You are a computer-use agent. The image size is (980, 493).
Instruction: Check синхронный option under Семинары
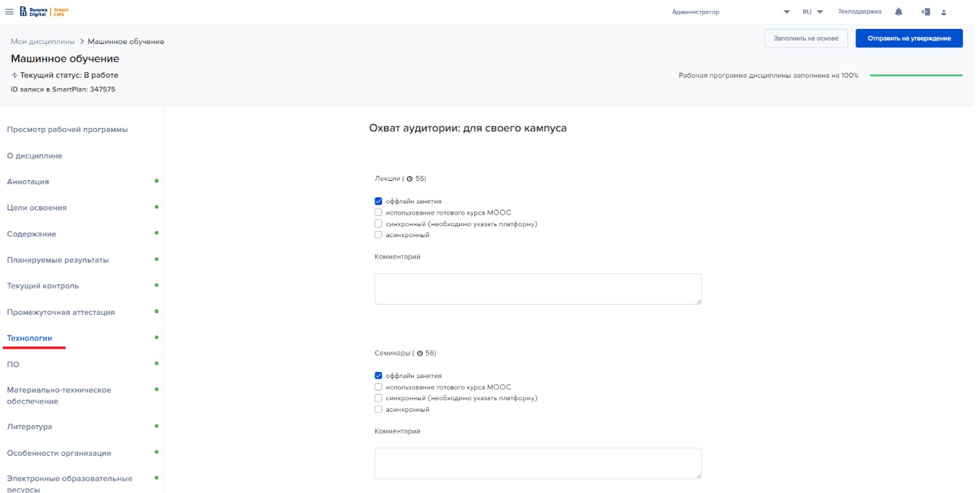(378, 398)
